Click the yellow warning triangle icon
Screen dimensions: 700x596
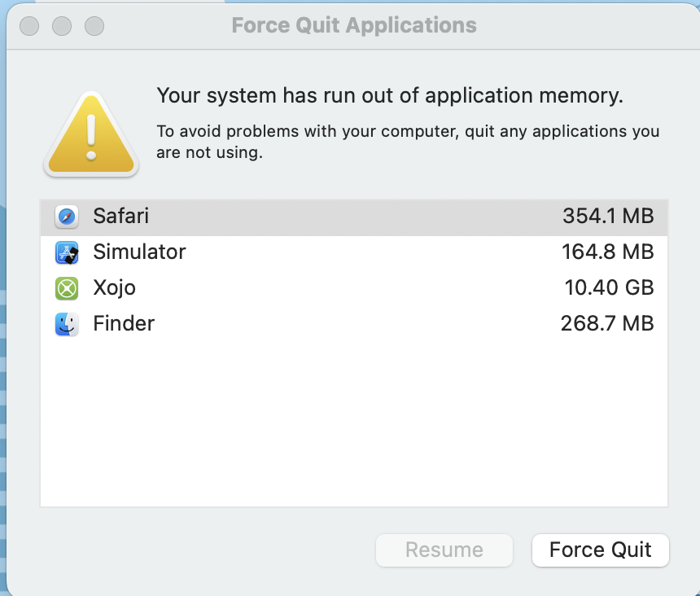[x=91, y=134]
